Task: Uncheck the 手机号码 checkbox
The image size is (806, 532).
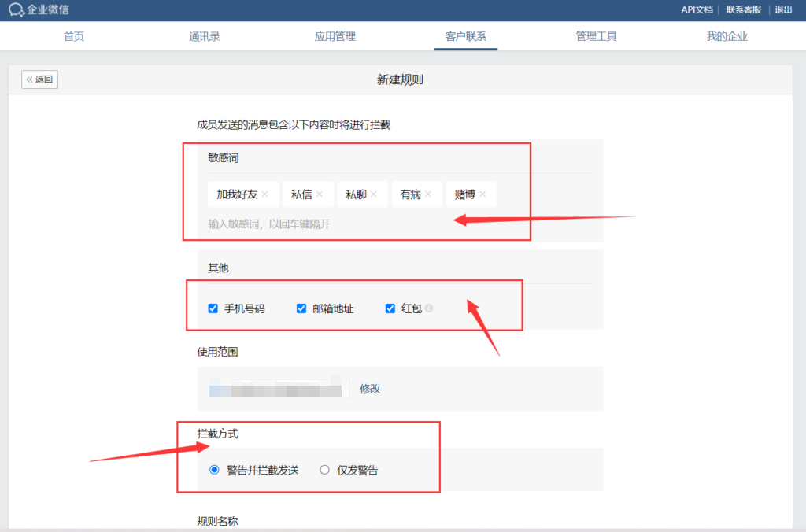Action: [x=213, y=308]
